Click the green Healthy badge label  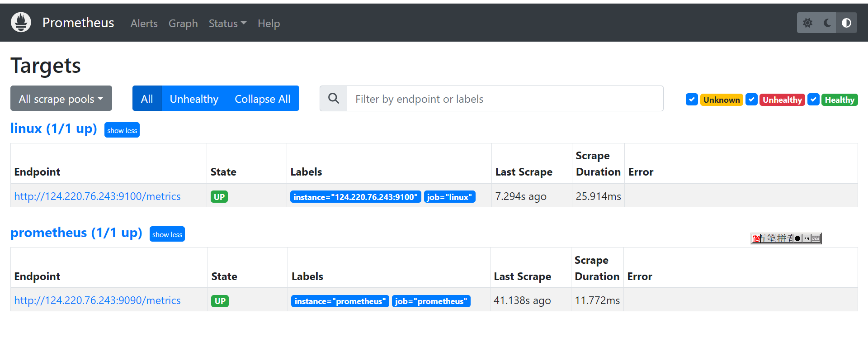[x=840, y=100]
